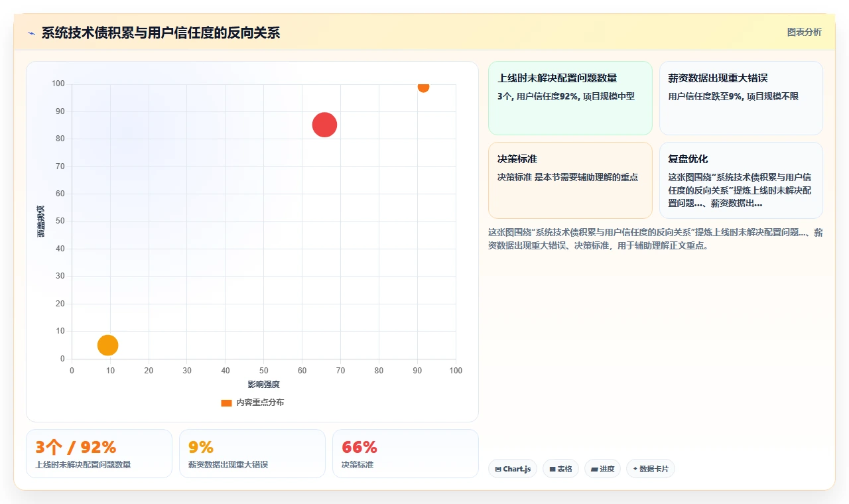This screenshot has width=849, height=504.
Task: Click the 决策标准 label under 66%
Action: [358, 465]
